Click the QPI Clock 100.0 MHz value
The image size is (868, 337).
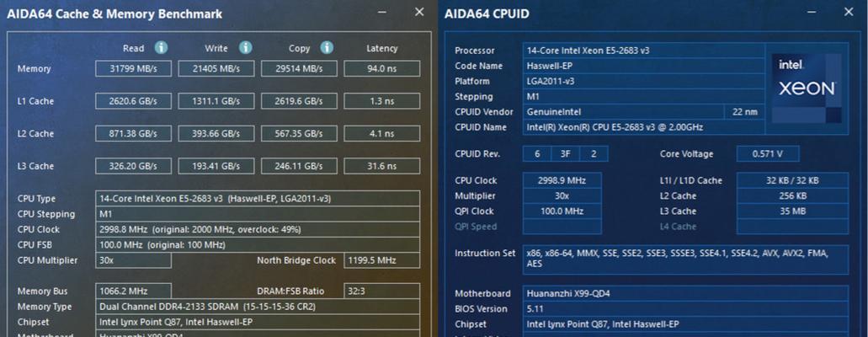tap(562, 211)
